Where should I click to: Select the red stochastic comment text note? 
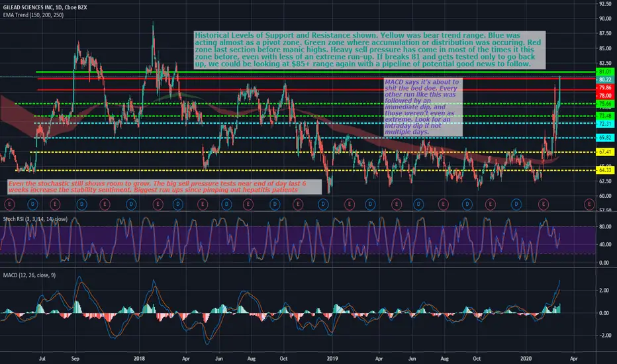pos(164,187)
